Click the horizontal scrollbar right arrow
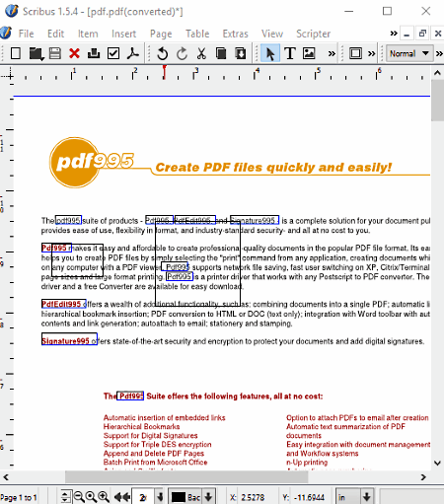 click(423, 476)
